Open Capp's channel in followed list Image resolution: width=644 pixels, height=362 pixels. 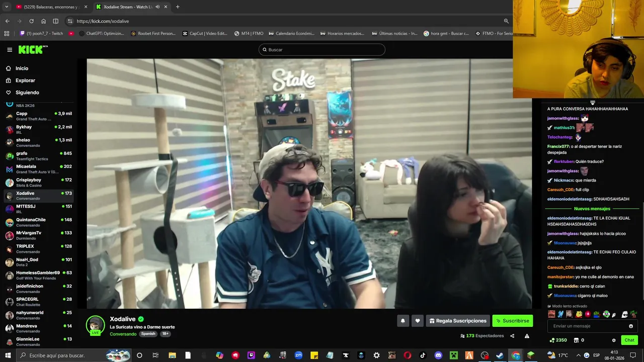pos(39,116)
